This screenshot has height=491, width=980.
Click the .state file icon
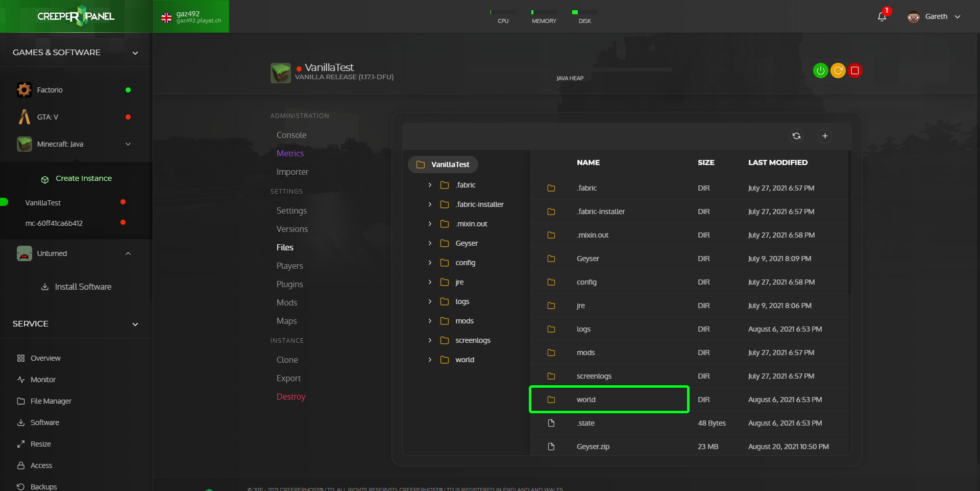(x=551, y=423)
